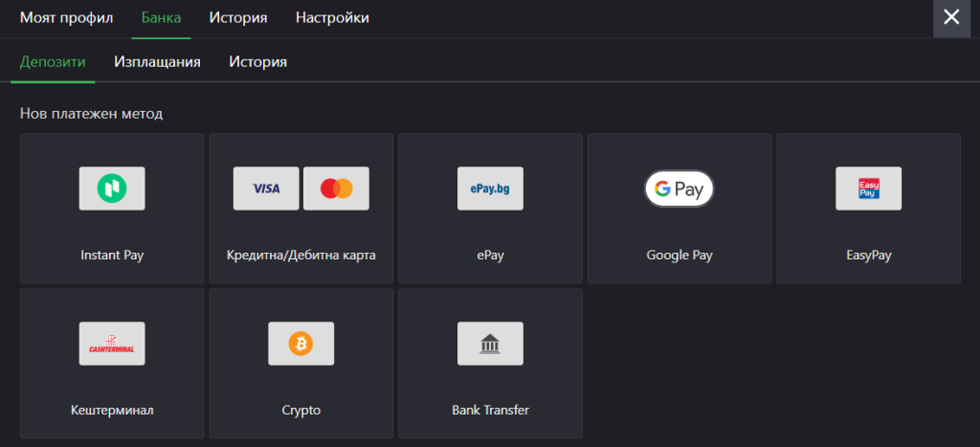Click the ePay method label
The image size is (980, 447).
pyautogui.click(x=490, y=255)
